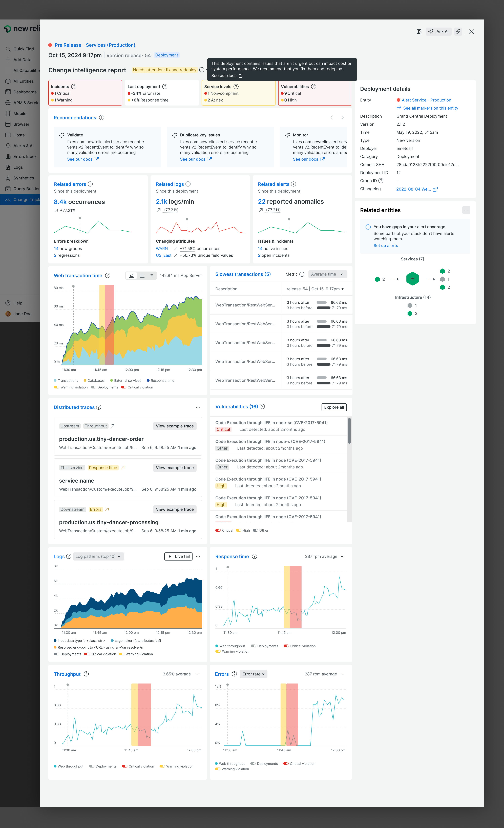This screenshot has width=504, height=828.
Task: Open Help in the sidebar
Action: [x=20, y=303]
